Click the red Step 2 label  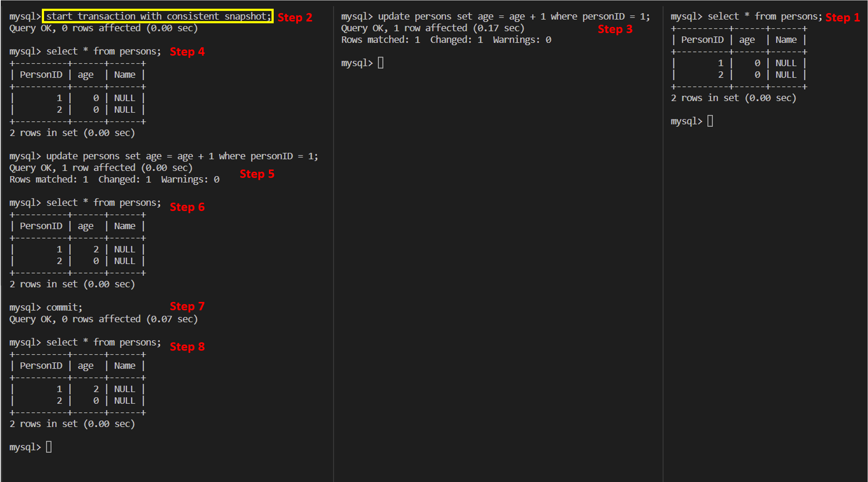point(295,17)
